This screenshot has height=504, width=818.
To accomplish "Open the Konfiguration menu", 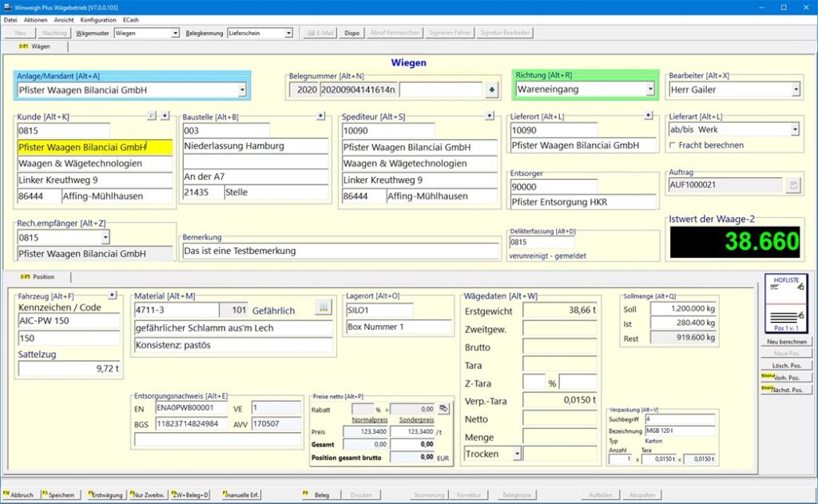I will pos(98,20).
